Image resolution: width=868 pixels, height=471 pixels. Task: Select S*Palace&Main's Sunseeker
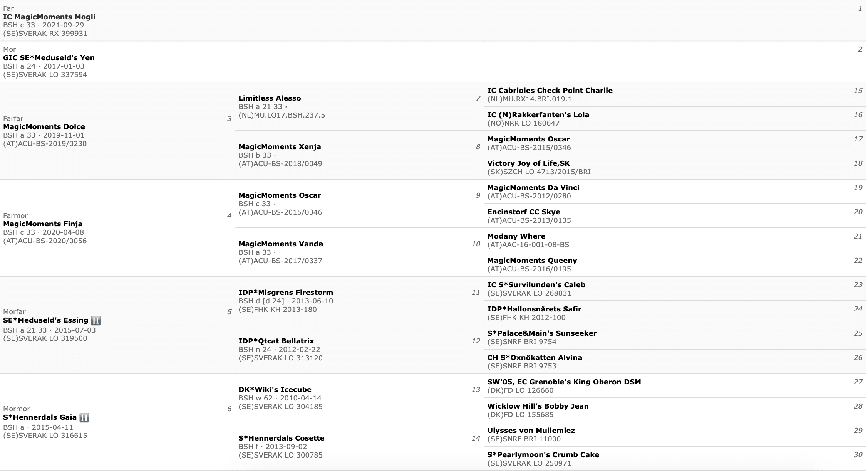point(542,333)
